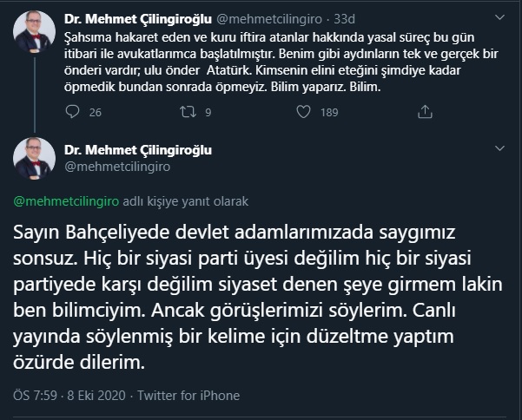Open Dr. Mehmet Çilingiroğlu name in first tweet
Image resolution: width=522 pixels, height=420 pixels.
[x=133, y=16]
